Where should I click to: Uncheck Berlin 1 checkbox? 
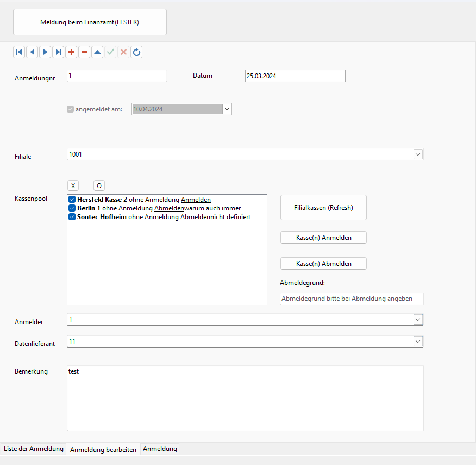(72, 208)
